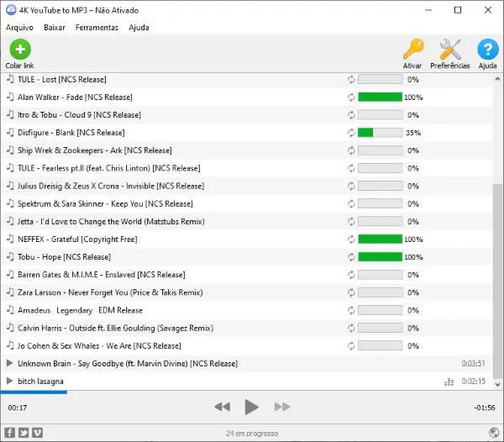
Task: Skip to next track with forward button
Action: (282, 407)
